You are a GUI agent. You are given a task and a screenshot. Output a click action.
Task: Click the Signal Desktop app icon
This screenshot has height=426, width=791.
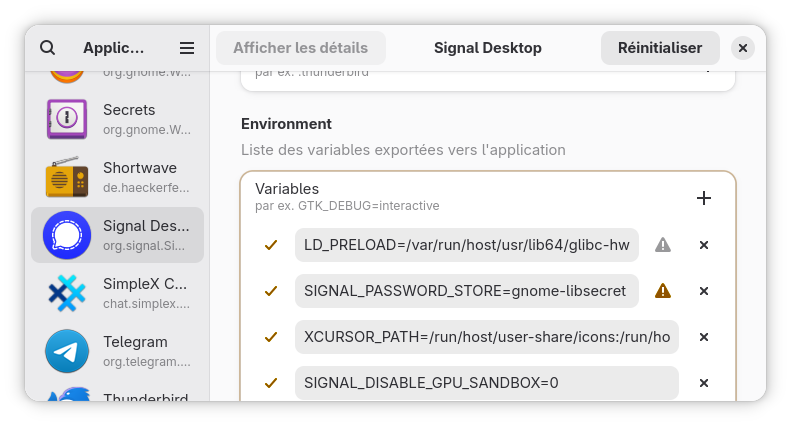[x=67, y=235]
